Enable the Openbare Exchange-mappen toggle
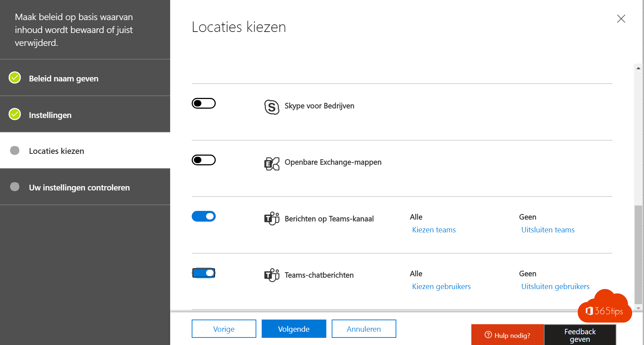 [204, 160]
